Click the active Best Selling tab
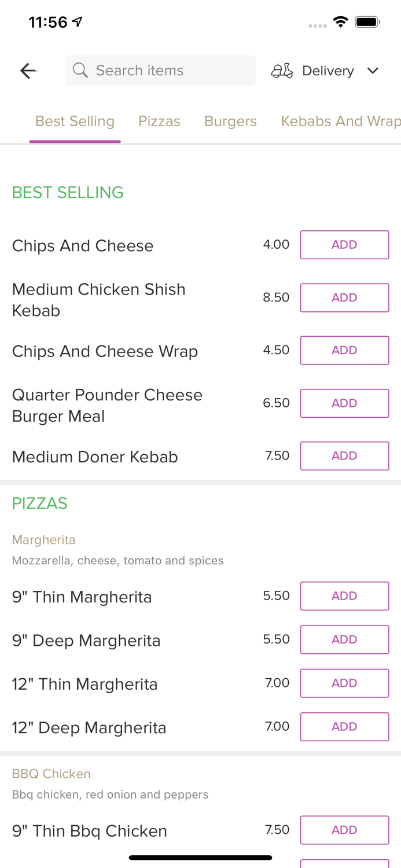Screen dimensions: 401x868 [75, 121]
